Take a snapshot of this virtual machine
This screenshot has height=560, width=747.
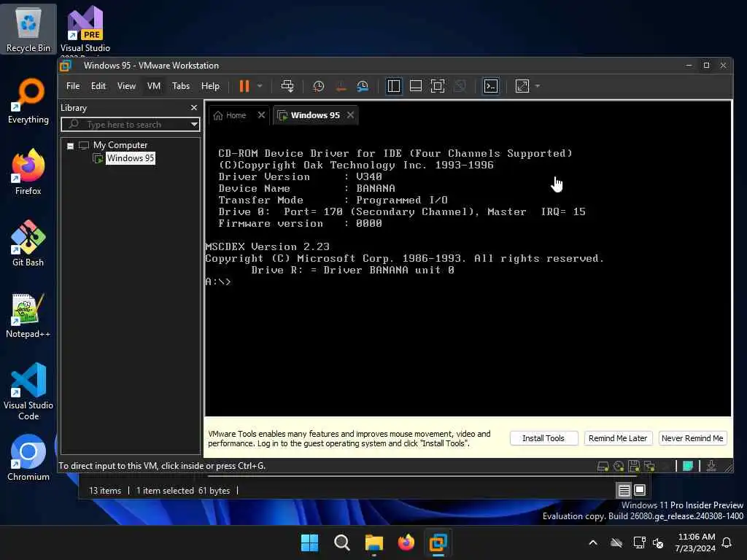[318, 86]
